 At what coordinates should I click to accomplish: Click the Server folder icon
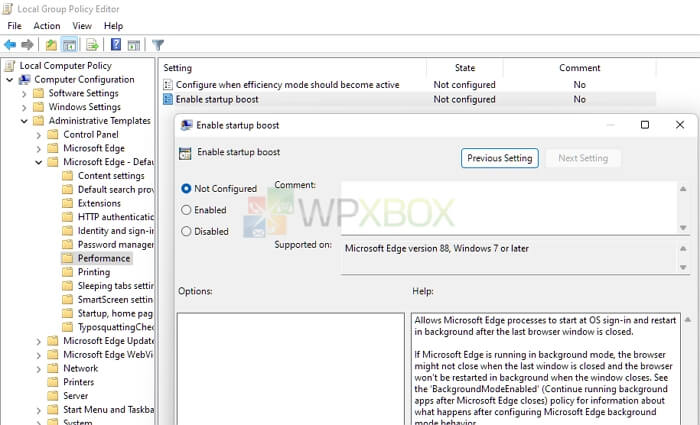click(x=53, y=396)
